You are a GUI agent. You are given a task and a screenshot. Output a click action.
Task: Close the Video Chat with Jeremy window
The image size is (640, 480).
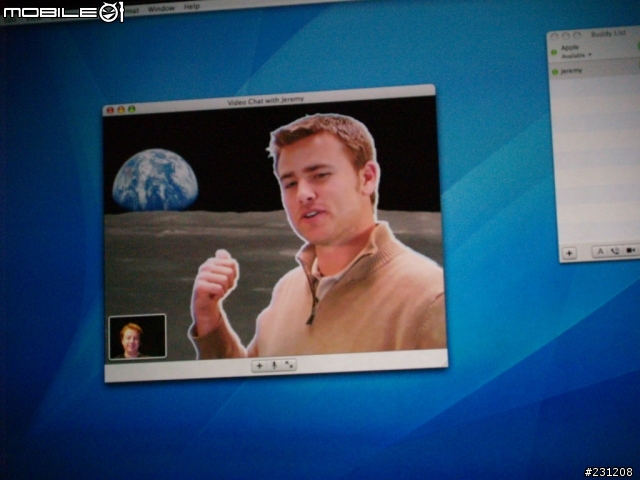pos(110,110)
